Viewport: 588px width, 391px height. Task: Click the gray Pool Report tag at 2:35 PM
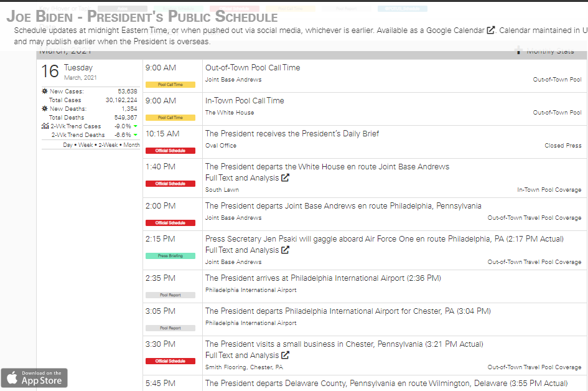tap(170, 295)
